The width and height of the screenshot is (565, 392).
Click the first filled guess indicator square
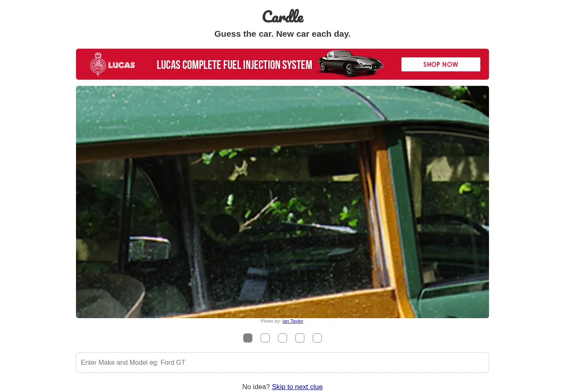248,338
